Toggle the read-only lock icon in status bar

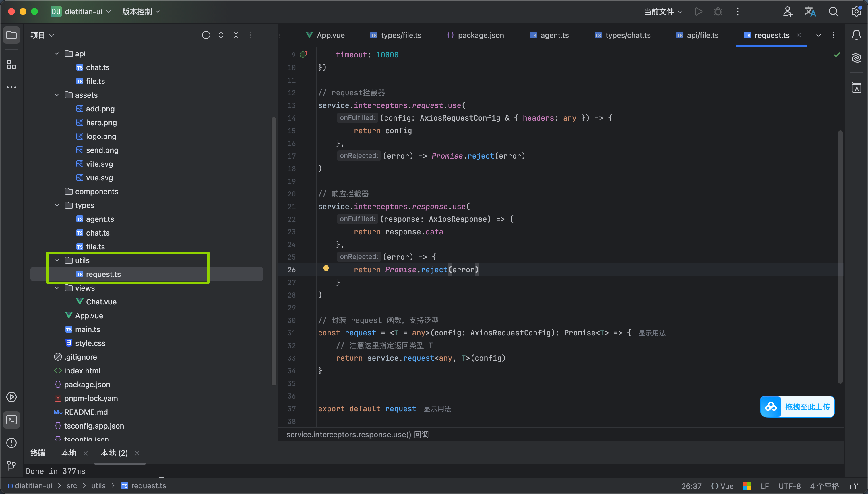(x=854, y=486)
